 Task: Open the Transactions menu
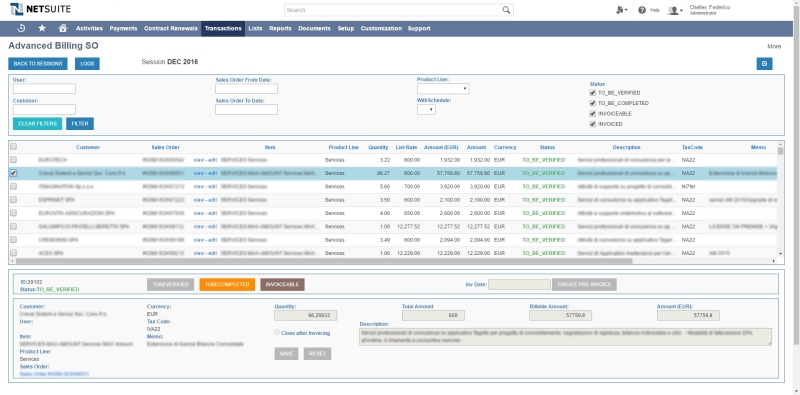pyautogui.click(x=223, y=29)
